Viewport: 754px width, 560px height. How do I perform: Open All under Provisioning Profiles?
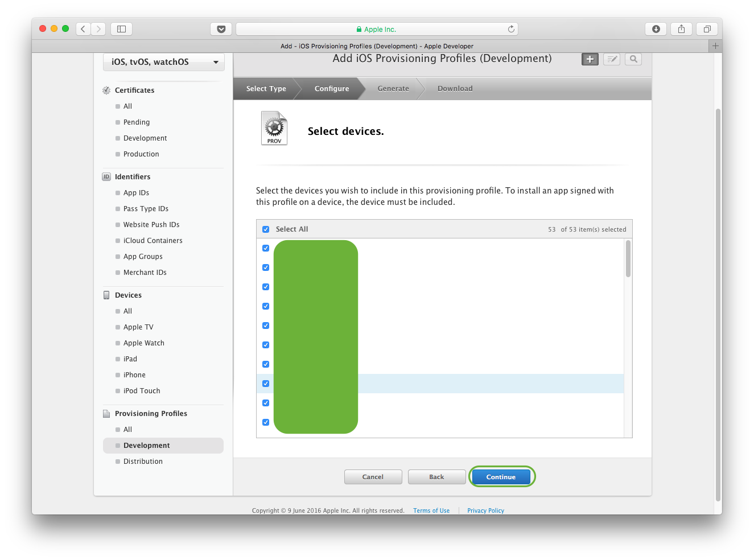(x=127, y=429)
